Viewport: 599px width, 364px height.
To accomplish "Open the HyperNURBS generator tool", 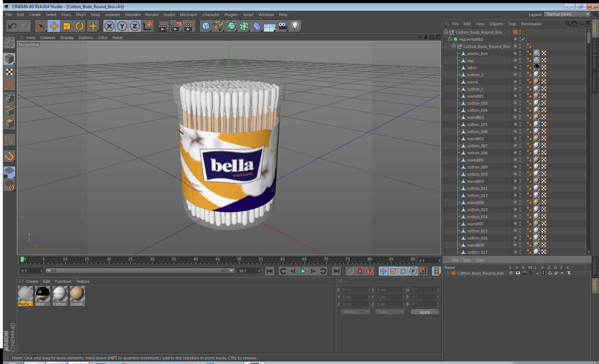I will point(231,26).
